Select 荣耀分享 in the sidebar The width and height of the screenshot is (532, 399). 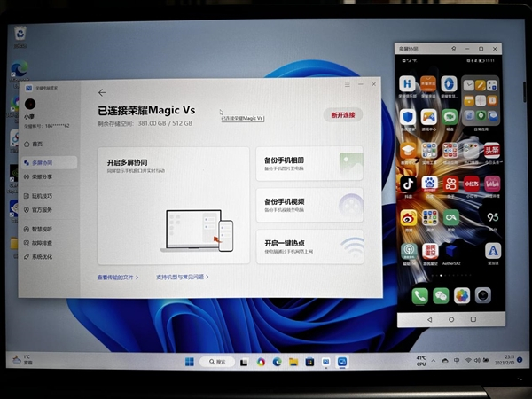[x=38, y=176]
